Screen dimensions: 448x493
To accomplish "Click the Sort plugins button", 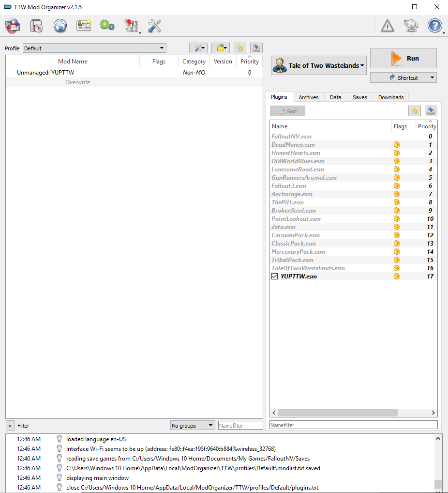I will 287,111.
